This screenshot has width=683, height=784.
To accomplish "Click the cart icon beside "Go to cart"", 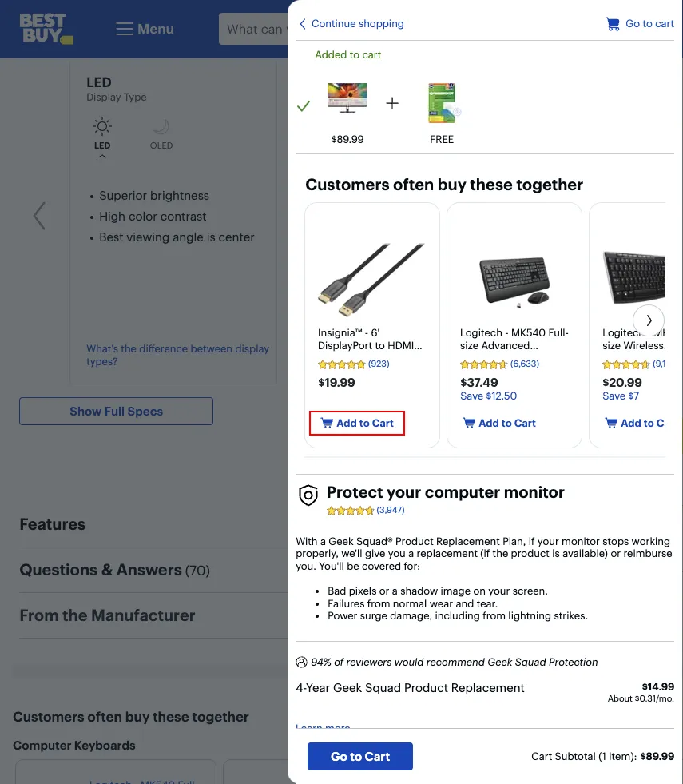I will coord(612,23).
